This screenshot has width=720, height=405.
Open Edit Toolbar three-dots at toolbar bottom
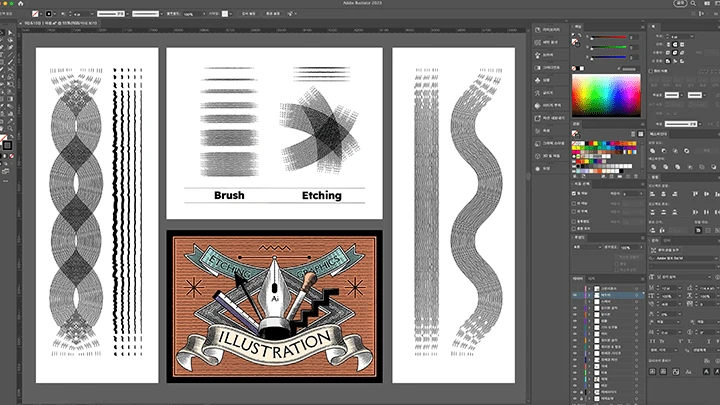click(6, 181)
